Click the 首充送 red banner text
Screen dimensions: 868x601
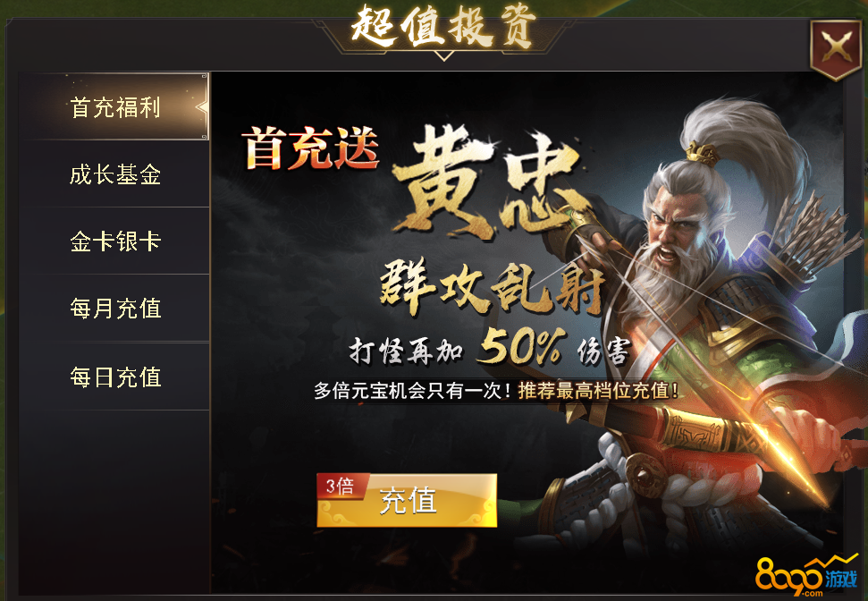click(311, 148)
